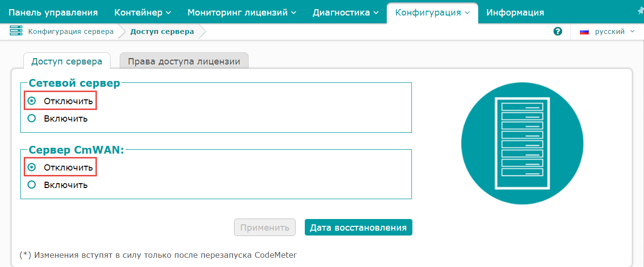
Task: Click the pin icon in top corner
Action: pos(641,11)
